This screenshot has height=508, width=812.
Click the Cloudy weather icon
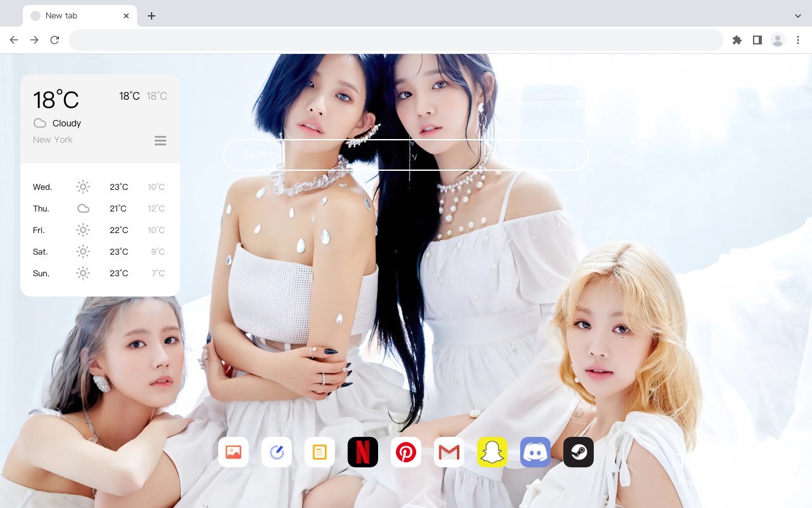(40, 123)
